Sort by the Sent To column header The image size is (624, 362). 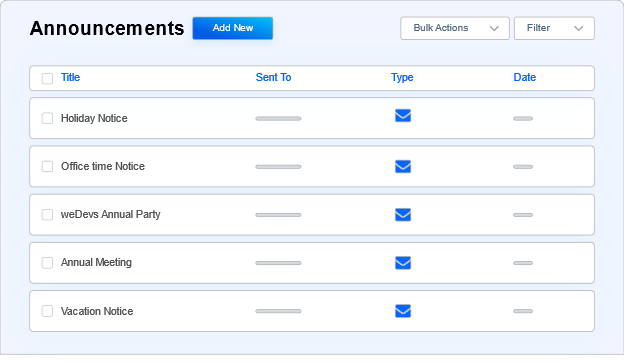click(273, 77)
